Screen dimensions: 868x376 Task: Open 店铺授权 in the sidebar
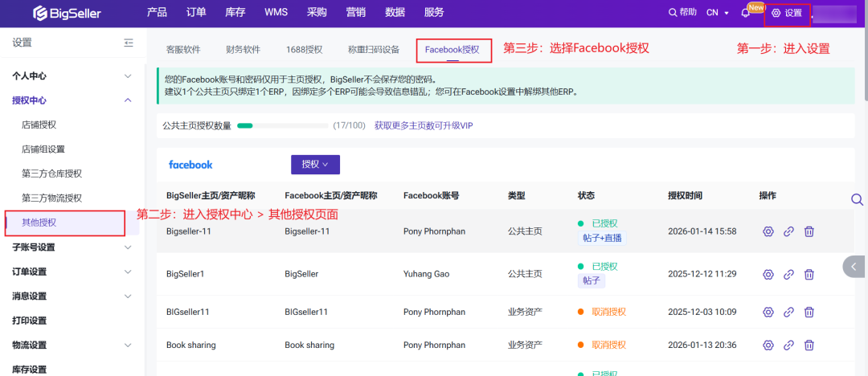tap(39, 125)
